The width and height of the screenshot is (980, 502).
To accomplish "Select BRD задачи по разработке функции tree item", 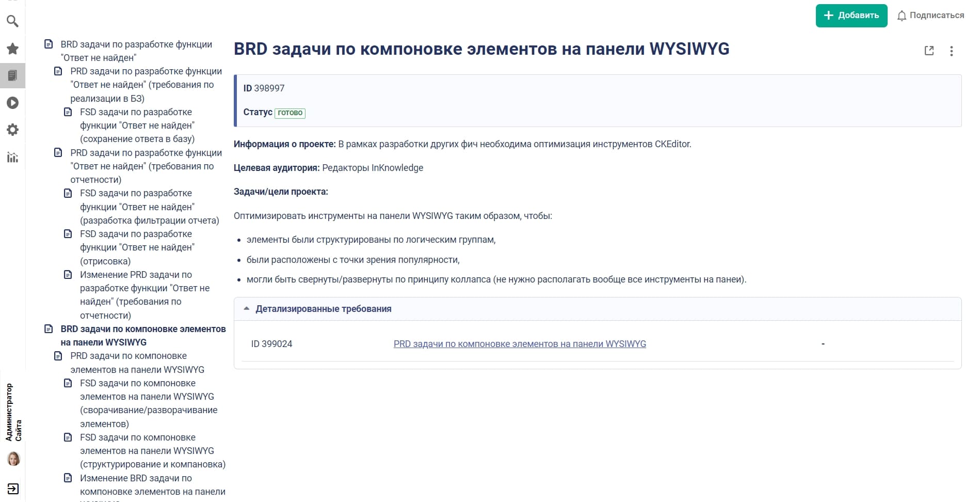I will (136, 51).
